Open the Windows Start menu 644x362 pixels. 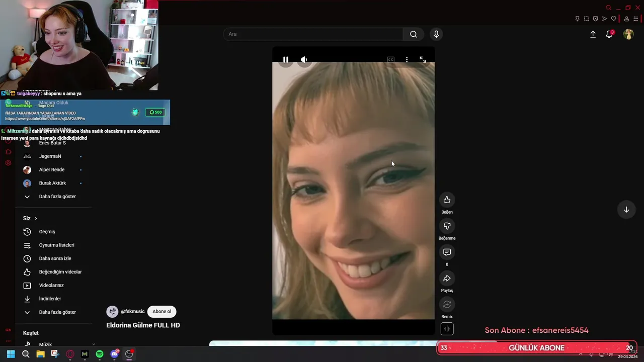[x=11, y=354]
